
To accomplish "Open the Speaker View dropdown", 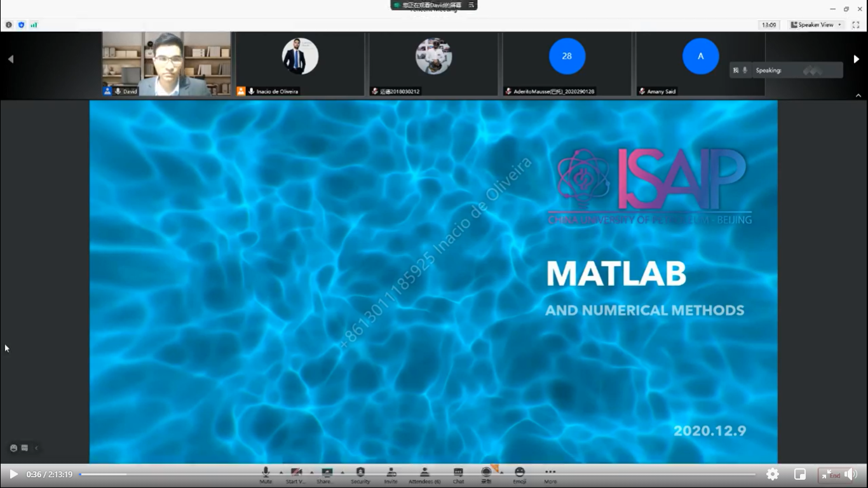I will (817, 25).
